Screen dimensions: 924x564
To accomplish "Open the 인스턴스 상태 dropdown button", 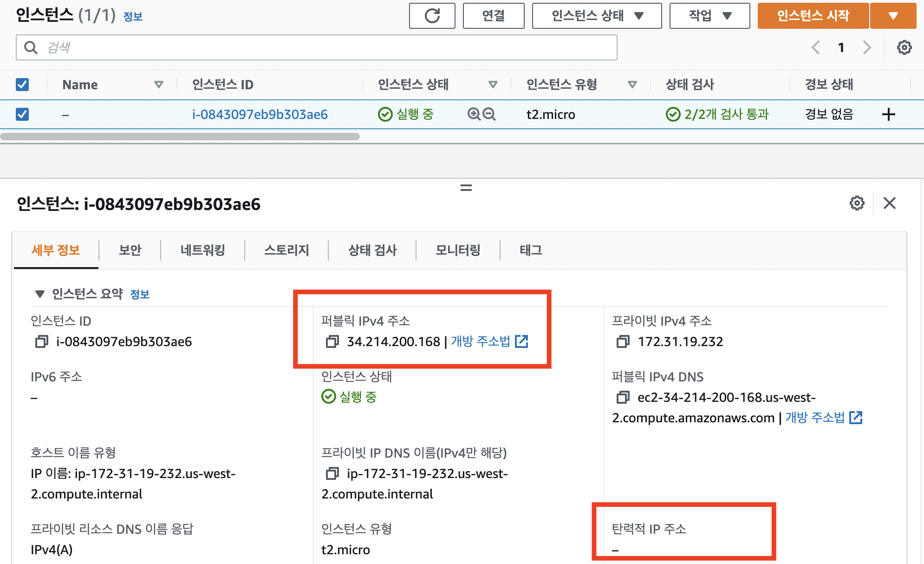I will tap(597, 16).
